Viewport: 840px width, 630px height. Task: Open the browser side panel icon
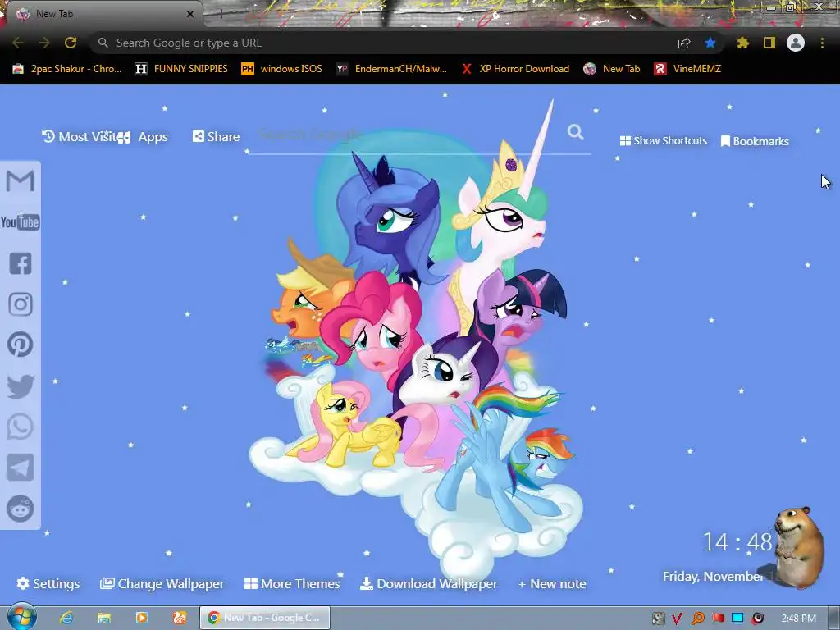(769, 43)
